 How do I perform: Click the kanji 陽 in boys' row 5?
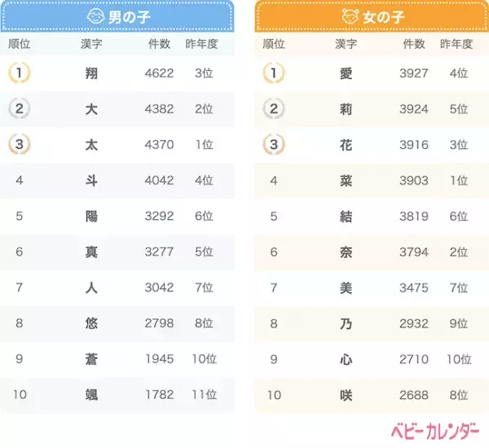point(91,217)
